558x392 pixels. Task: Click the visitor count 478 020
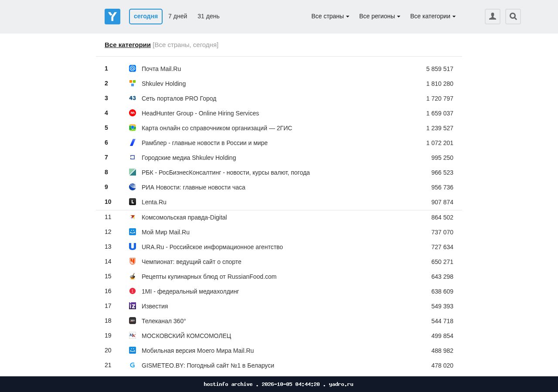(442, 365)
